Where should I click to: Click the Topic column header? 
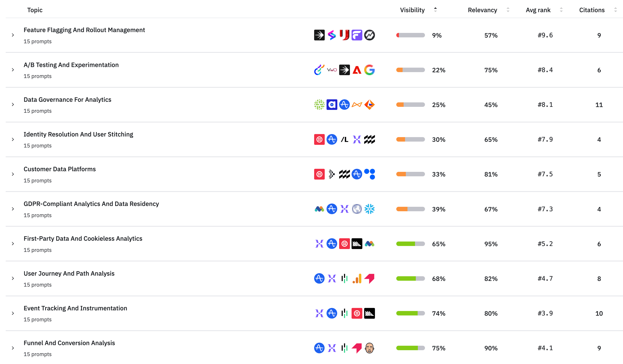point(35,10)
